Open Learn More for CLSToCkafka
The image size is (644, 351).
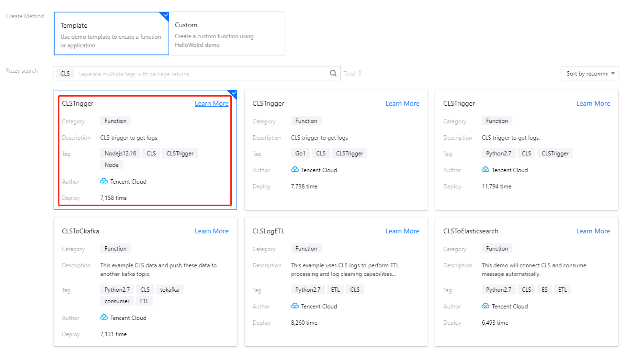click(212, 231)
